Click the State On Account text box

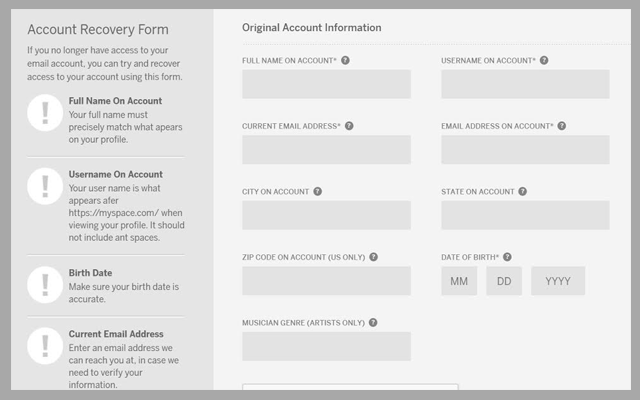[x=525, y=215]
